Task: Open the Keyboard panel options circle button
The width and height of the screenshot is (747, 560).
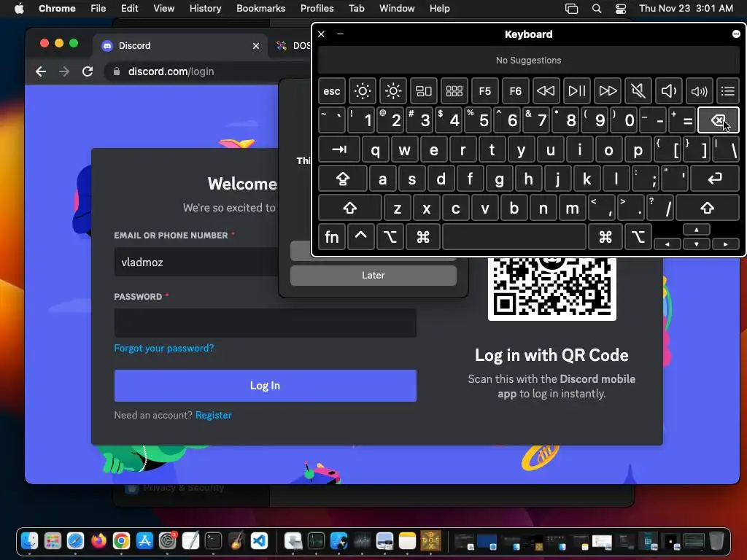Action: coord(736,34)
